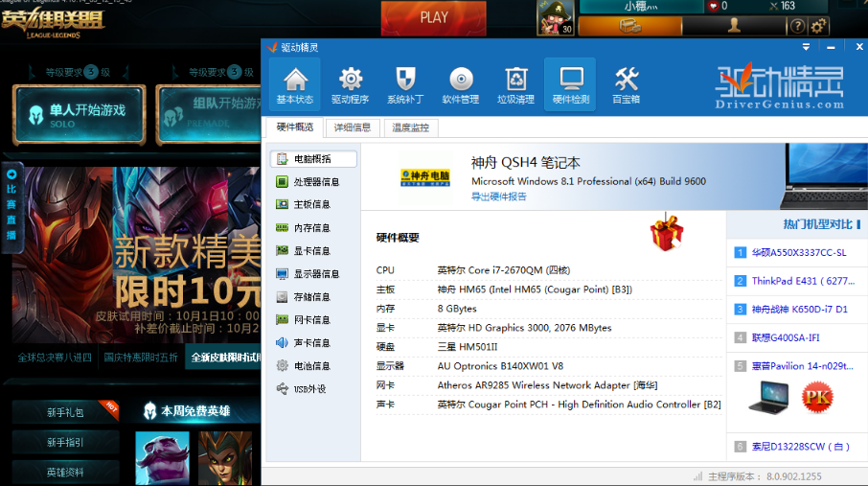Click PLAY button in League of Legends
Image resolution: width=868 pixels, height=486 pixels.
click(433, 17)
